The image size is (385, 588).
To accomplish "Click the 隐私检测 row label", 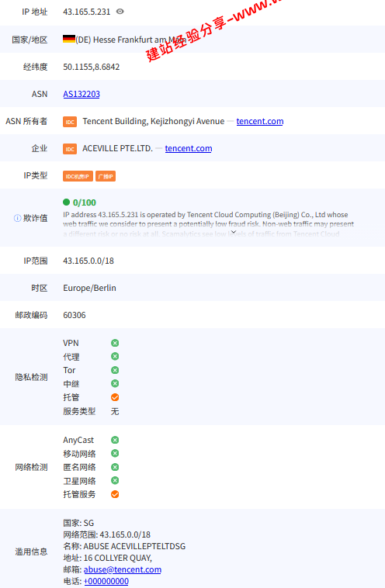I will point(31,377).
